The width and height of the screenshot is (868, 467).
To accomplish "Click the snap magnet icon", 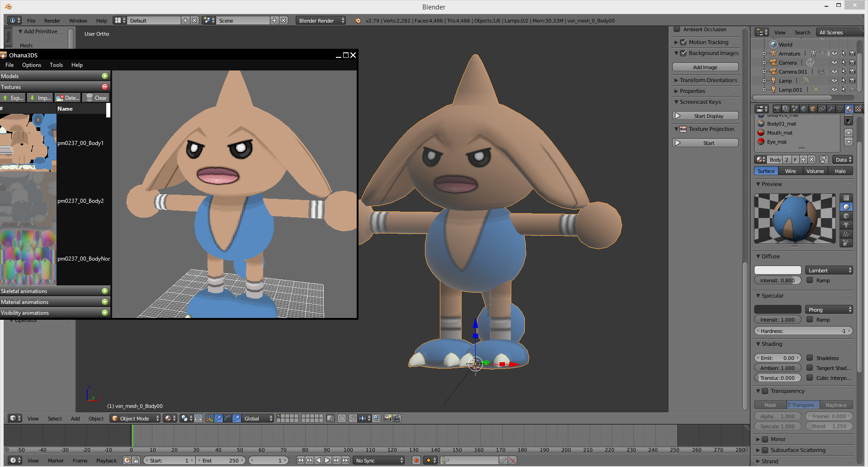I will (353, 418).
